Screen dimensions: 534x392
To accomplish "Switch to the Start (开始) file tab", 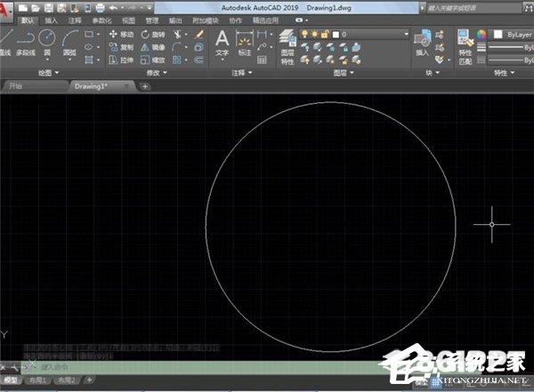I will tap(34, 86).
